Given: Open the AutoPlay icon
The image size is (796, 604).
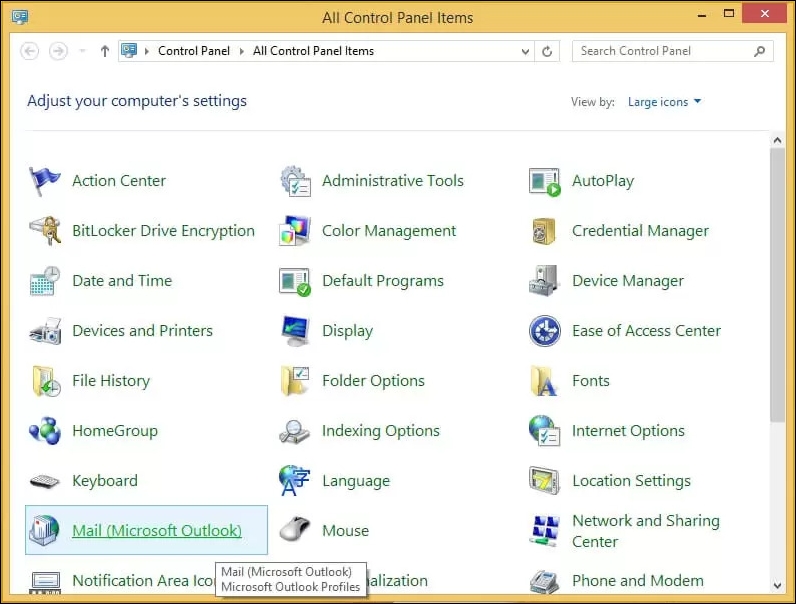Looking at the screenshot, I should tap(545, 182).
